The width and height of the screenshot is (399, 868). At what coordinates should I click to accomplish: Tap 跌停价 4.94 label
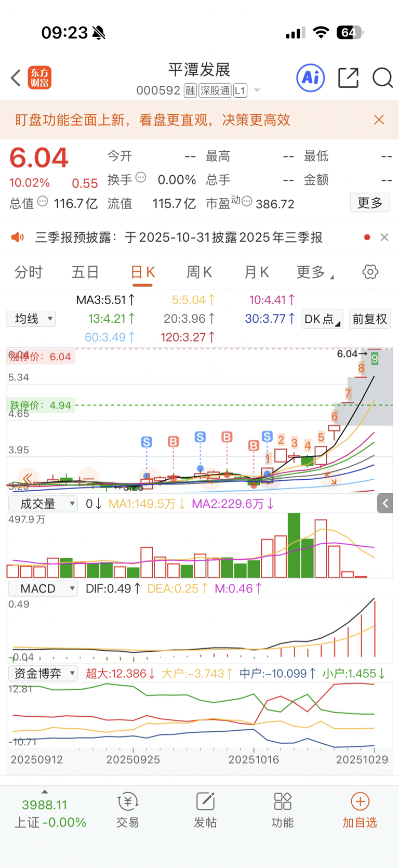coord(41,405)
